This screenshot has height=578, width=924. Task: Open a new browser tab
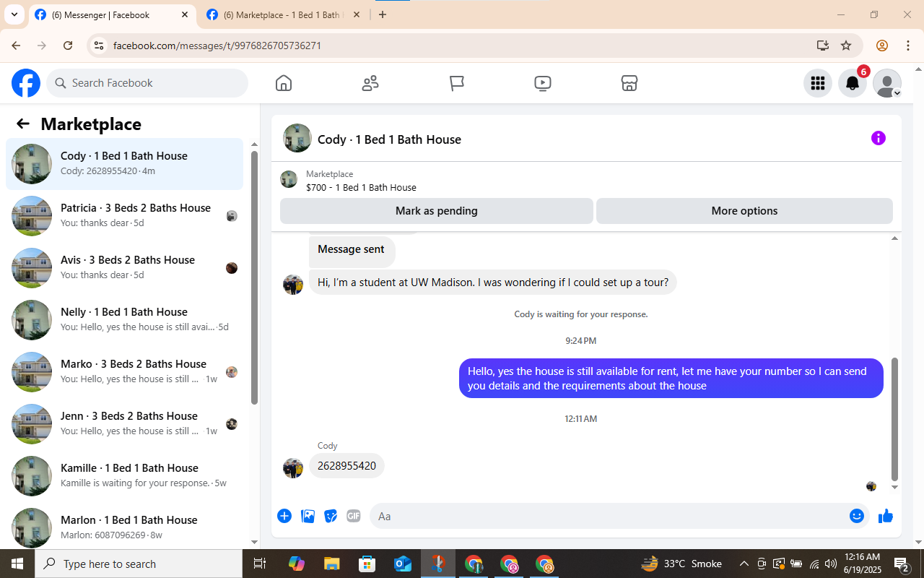pos(383,15)
